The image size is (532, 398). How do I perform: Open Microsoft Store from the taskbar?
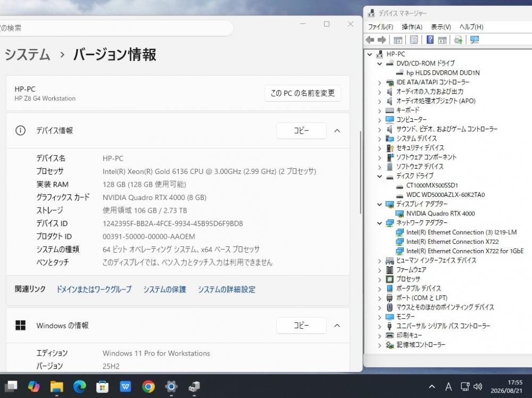click(x=103, y=386)
